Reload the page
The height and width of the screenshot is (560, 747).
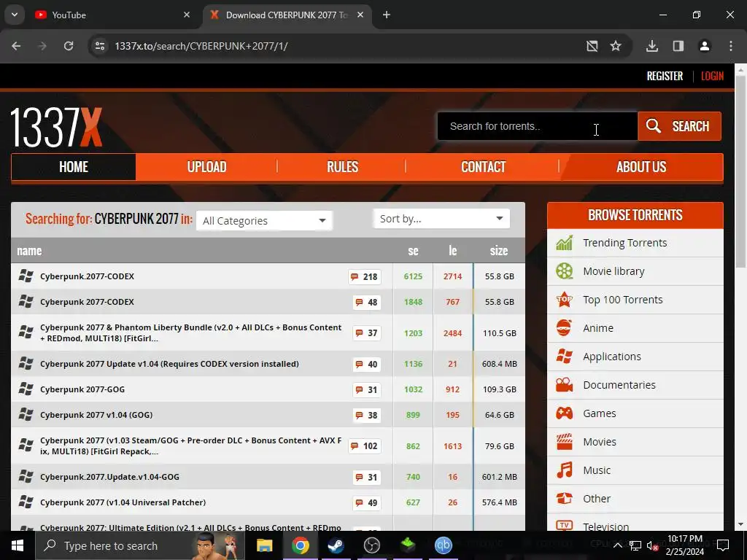tap(69, 46)
